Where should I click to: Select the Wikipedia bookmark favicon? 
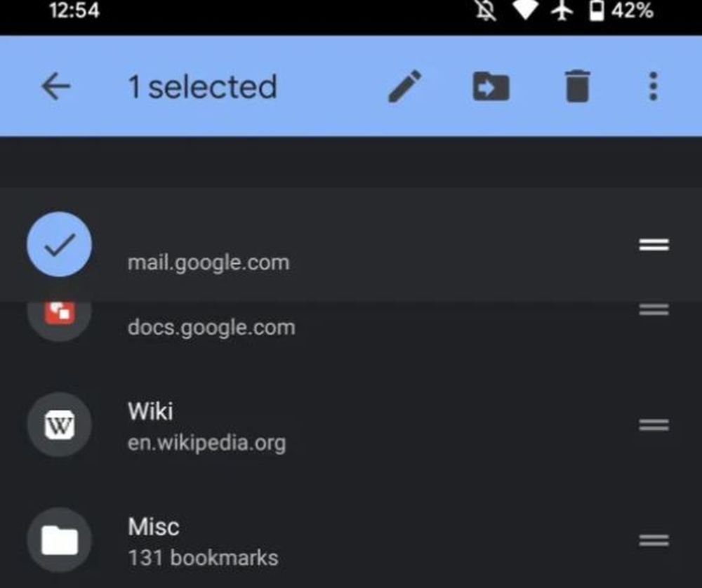pyautogui.click(x=59, y=425)
